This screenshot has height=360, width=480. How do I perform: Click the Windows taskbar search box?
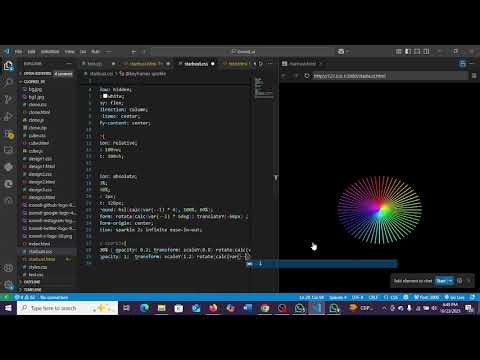click(x=68, y=308)
